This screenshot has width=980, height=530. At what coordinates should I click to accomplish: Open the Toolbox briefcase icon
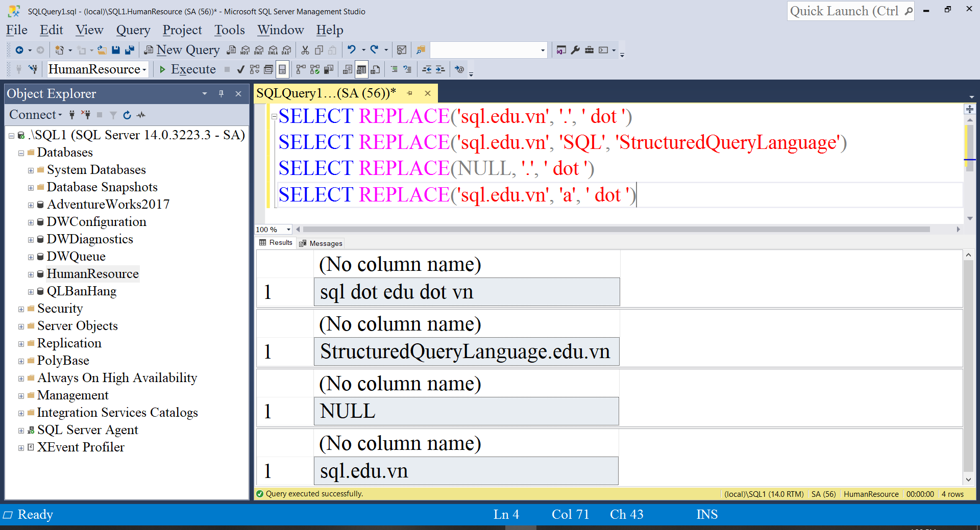(589, 50)
